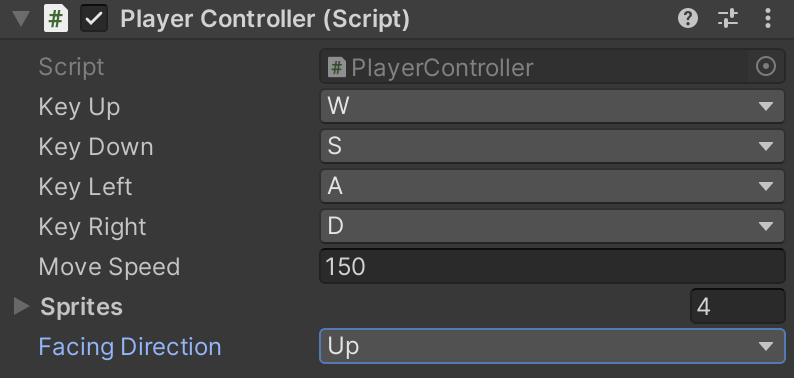
Task: Open the Key Up dropdown showing W
Action: (x=552, y=106)
